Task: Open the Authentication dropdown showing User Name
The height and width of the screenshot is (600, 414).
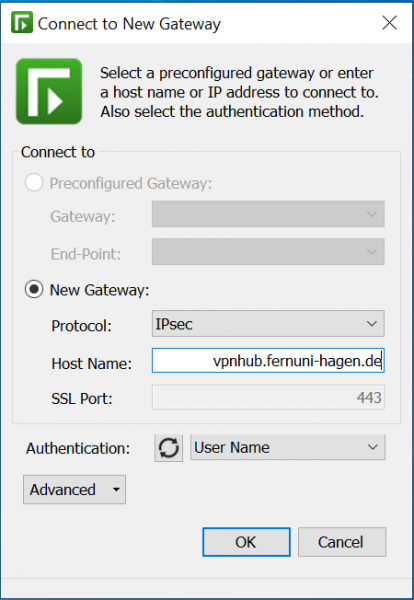Action: pyautogui.click(x=288, y=447)
